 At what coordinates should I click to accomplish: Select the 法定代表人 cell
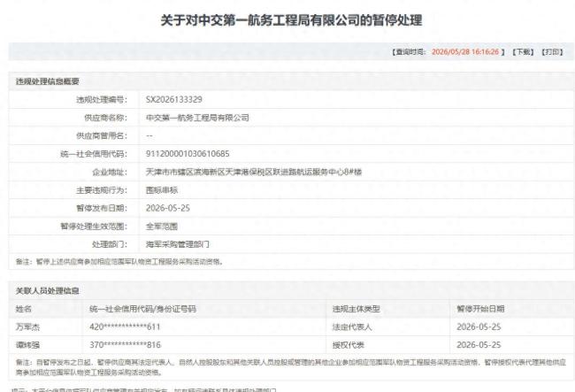[x=352, y=327]
